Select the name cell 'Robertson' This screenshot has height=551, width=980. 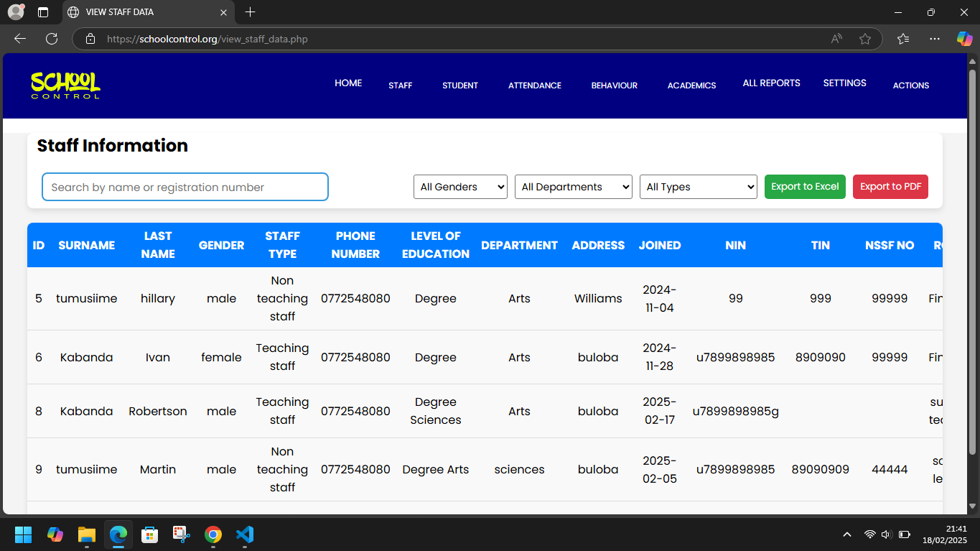pyautogui.click(x=158, y=411)
